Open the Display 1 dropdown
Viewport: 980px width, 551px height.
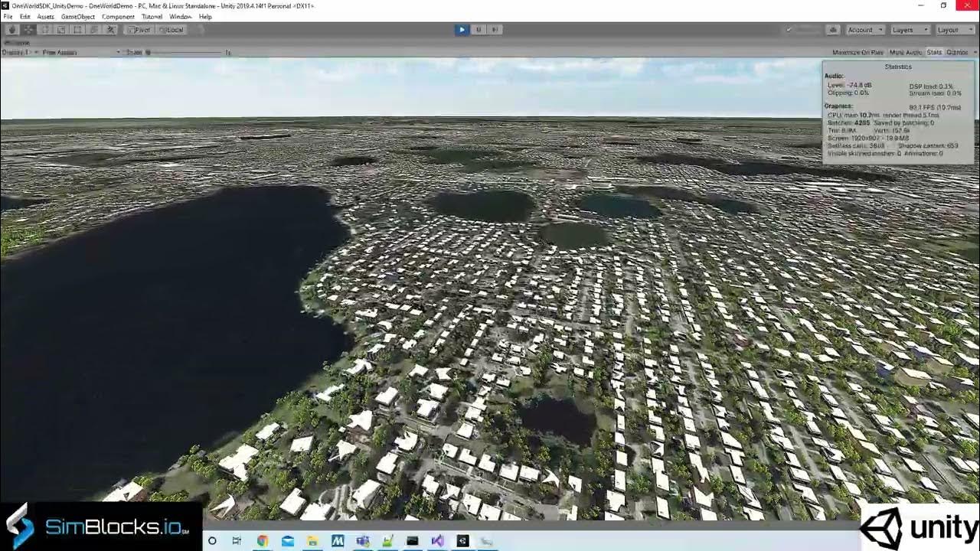click(19, 52)
